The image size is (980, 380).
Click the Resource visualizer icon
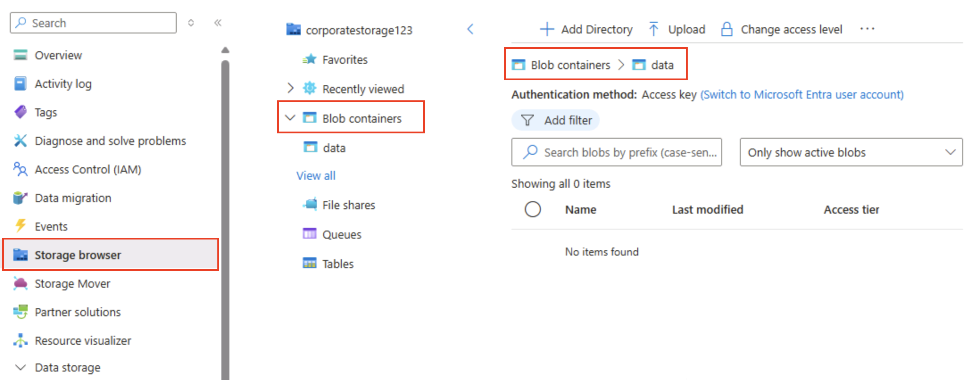point(21,341)
